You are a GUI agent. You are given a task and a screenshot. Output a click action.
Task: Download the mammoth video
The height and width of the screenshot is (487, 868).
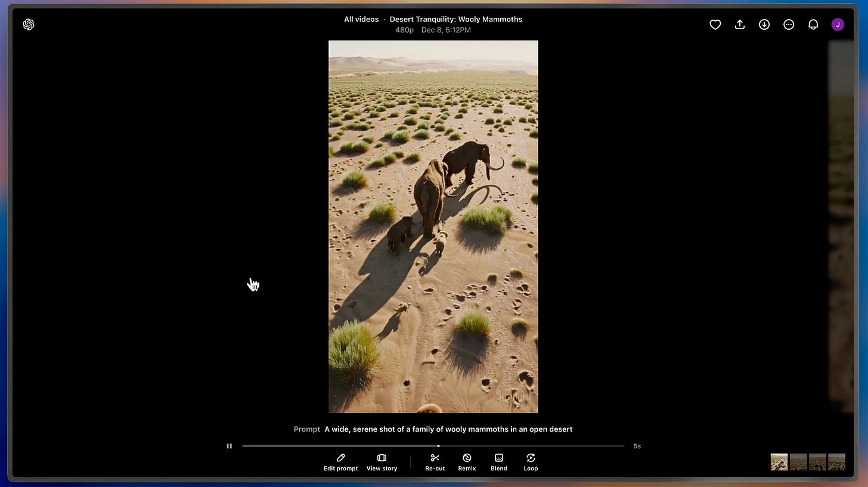[764, 24]
